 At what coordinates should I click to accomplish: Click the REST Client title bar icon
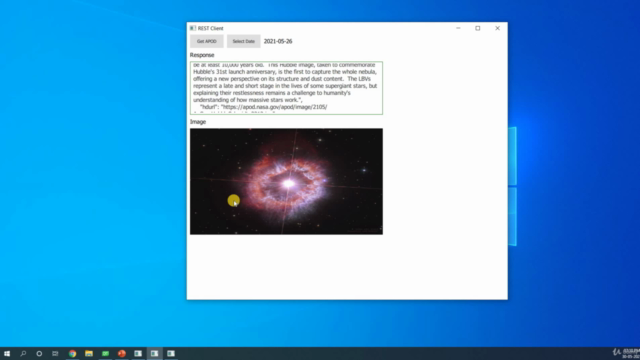click(193, 28)
